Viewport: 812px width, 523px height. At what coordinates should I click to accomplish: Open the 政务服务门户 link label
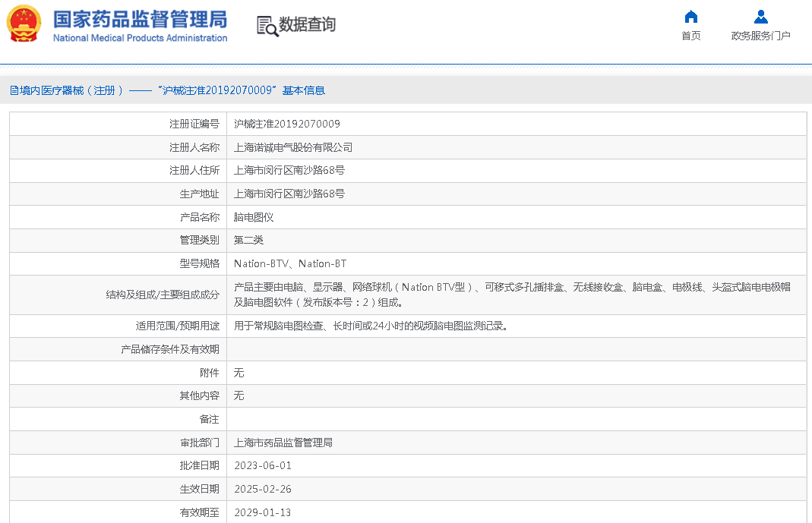[760, 36]
